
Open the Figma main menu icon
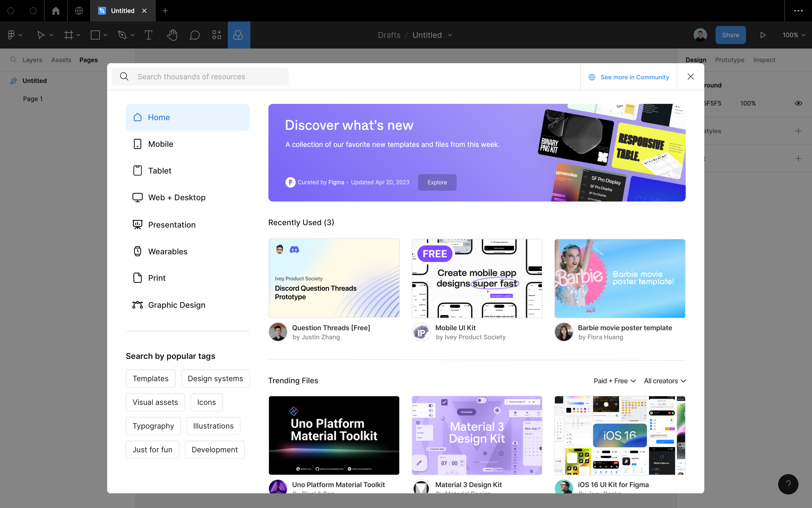(x=11, y=35)
